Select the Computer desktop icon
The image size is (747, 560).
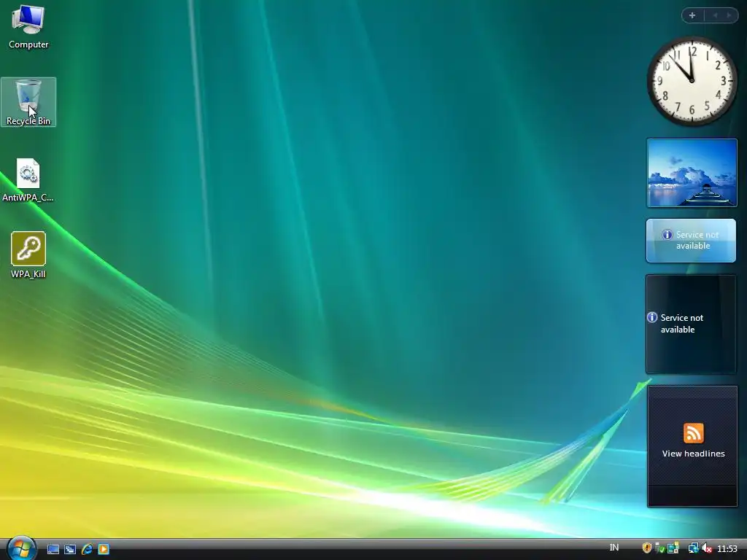pos(28,27)
